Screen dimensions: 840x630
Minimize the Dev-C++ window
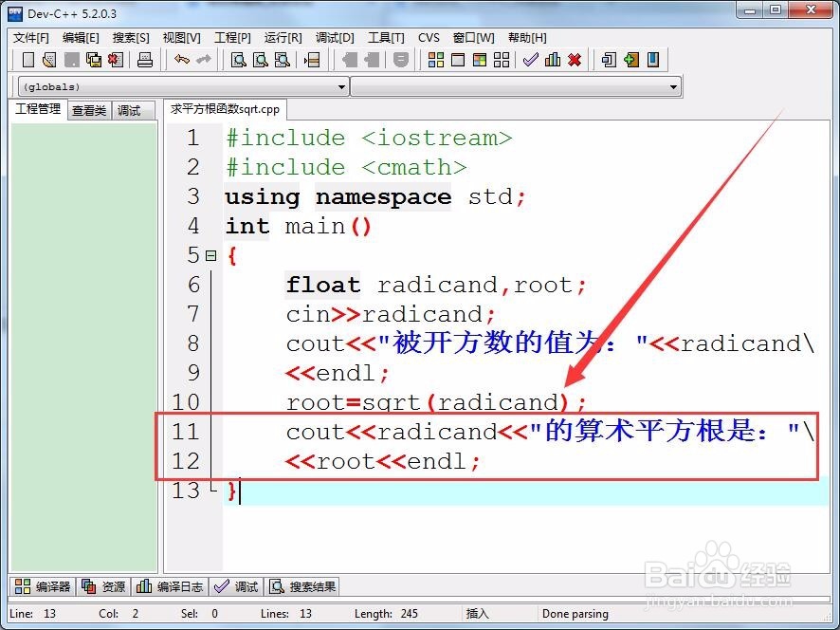coord(751,10)
